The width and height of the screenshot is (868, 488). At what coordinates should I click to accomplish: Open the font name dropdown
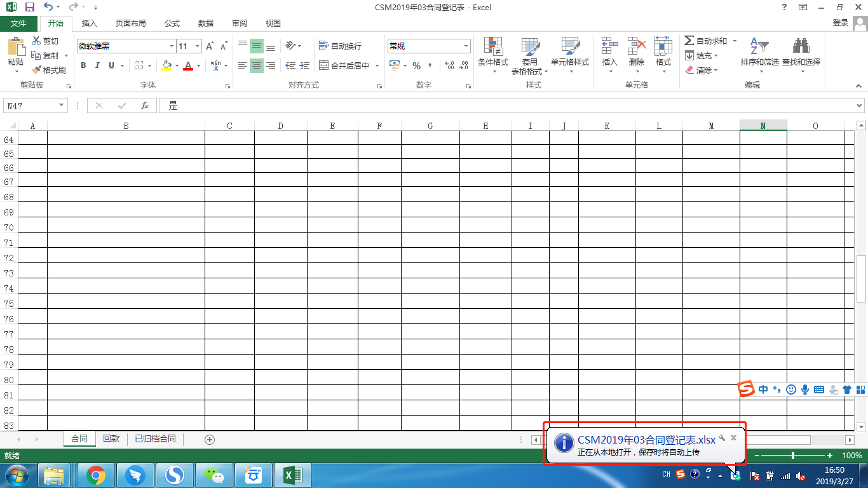point(172,46)
